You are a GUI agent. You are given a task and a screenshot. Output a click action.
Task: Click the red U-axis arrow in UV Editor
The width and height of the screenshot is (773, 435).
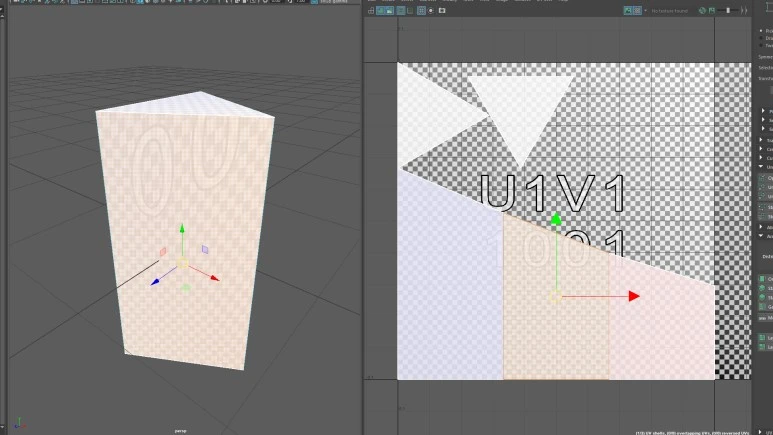pyautogui.click(x=634, y=296)
